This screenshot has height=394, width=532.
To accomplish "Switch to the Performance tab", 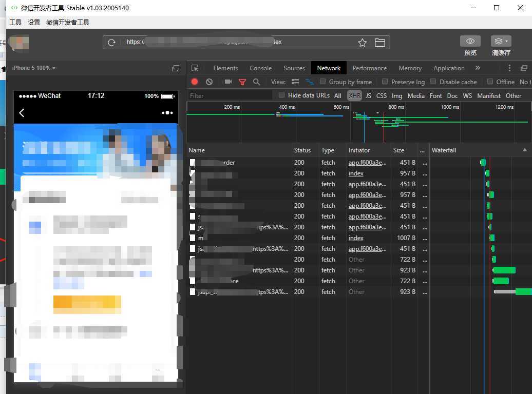I will 370,68.
